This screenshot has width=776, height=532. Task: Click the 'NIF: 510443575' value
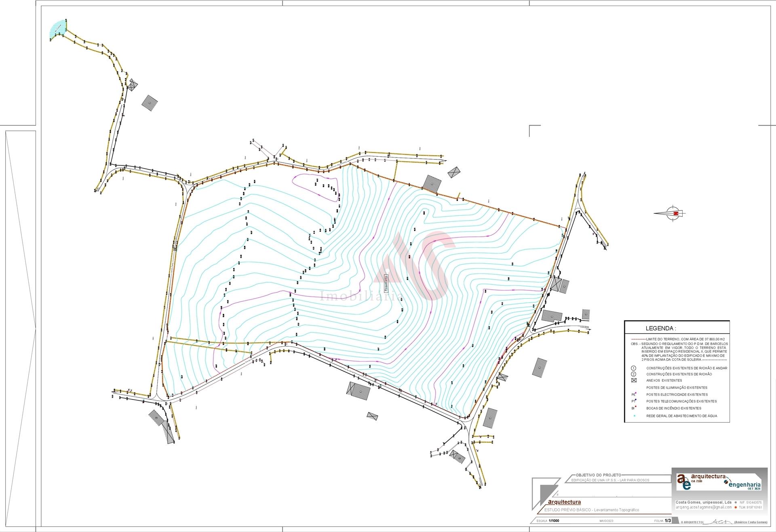[x=750, y=503]
